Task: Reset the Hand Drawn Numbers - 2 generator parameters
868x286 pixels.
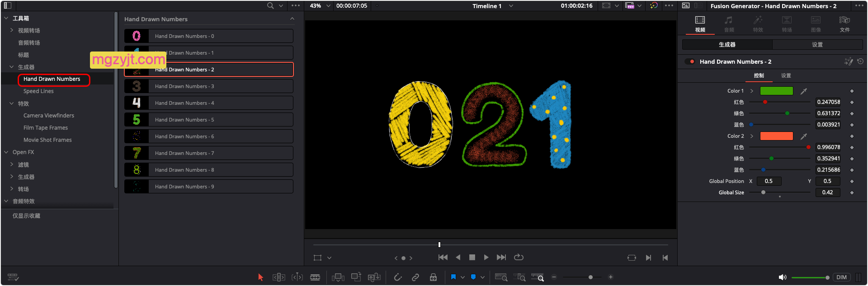Action: pos(860,61)
